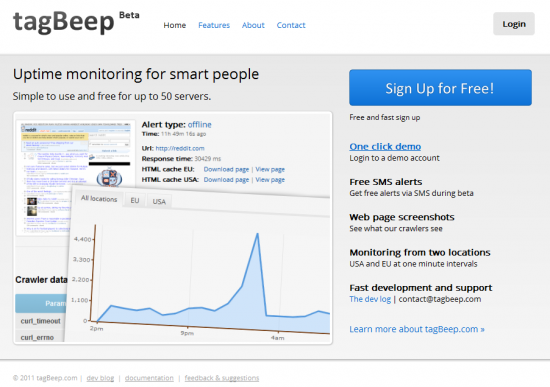Navigate to the Contact page
Screen dimensions: 550x387
tap(291, 25)
